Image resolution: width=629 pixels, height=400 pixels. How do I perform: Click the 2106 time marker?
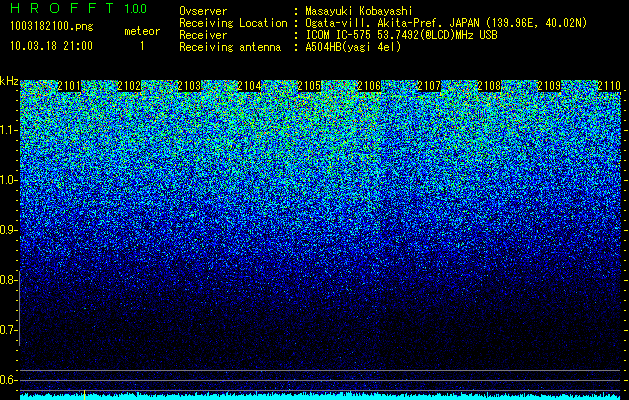click(x=369, y=86)
